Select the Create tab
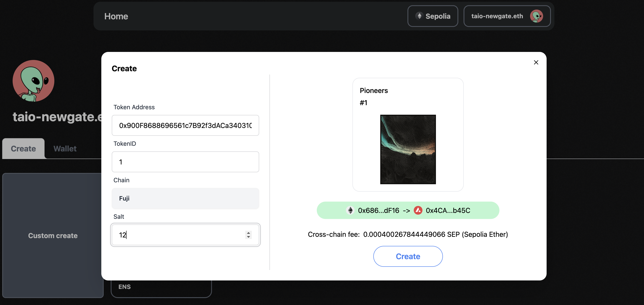Image resolution: width=644 pixels, height=305 pixels. pos(23,149)
